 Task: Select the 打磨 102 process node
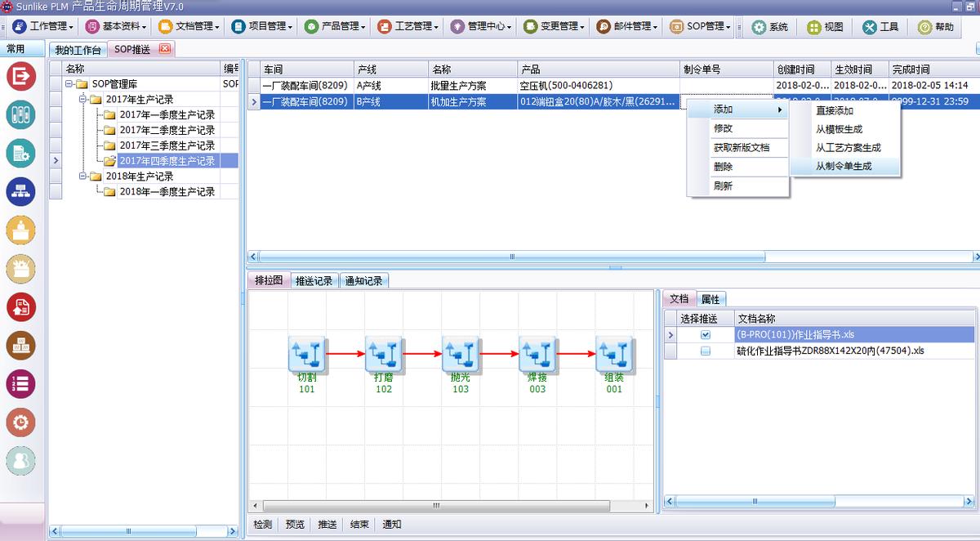[383, 354]
